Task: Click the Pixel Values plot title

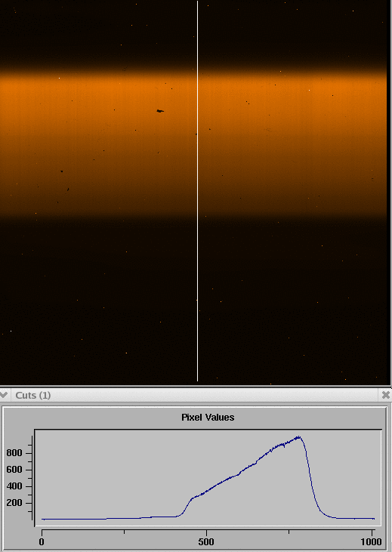Action: [x=208, y=417]
